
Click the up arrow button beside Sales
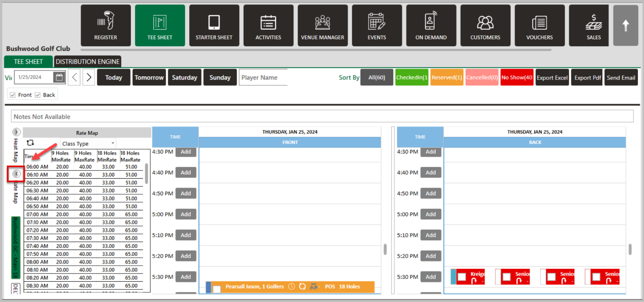625,26
